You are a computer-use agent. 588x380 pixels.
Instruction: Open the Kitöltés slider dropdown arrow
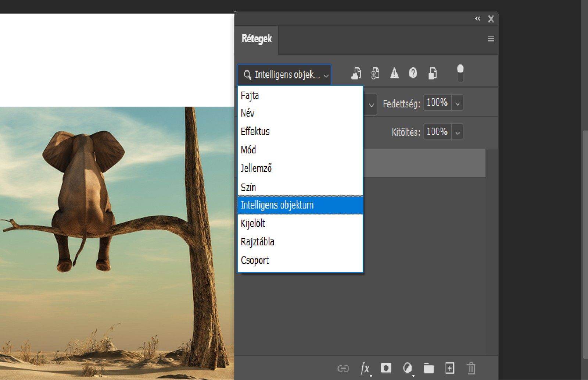458,132
